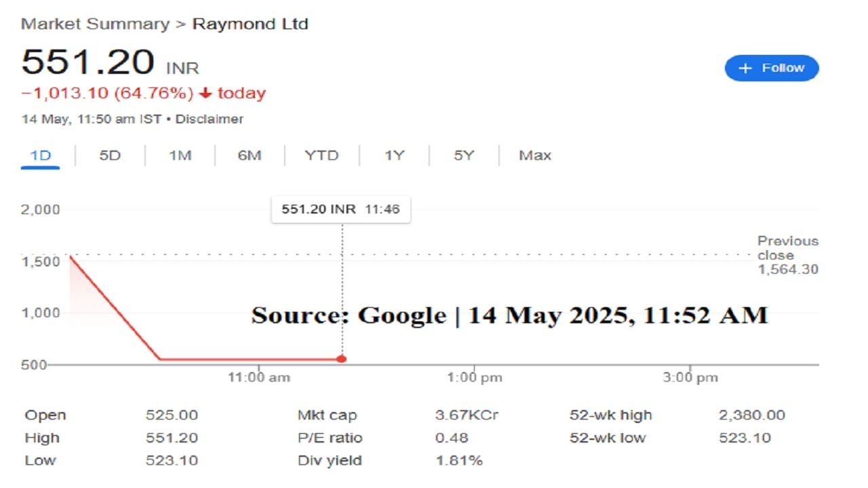Click the 2,000 y-axis label
The image size is (868, 488).
click(41, 209)
